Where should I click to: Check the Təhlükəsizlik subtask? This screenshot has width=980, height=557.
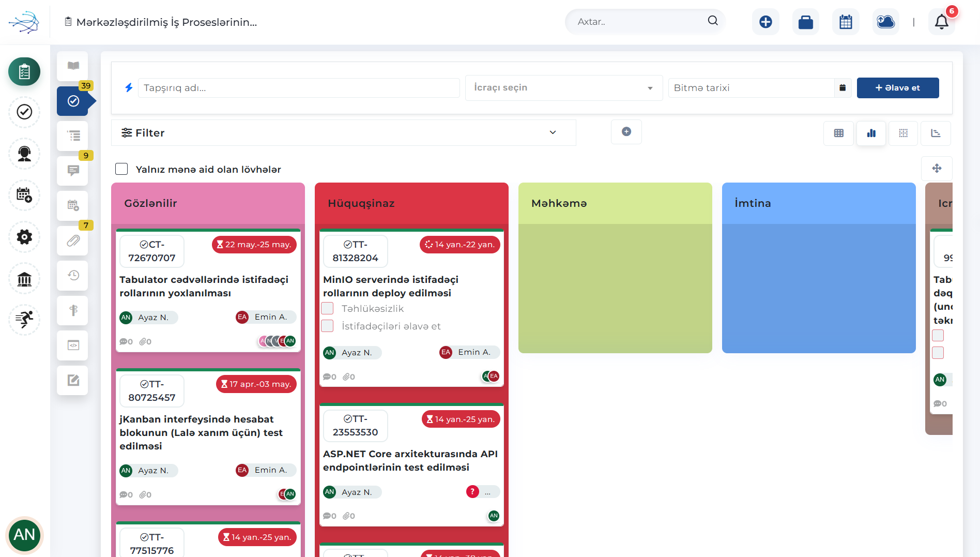click(x=327, y=308)
